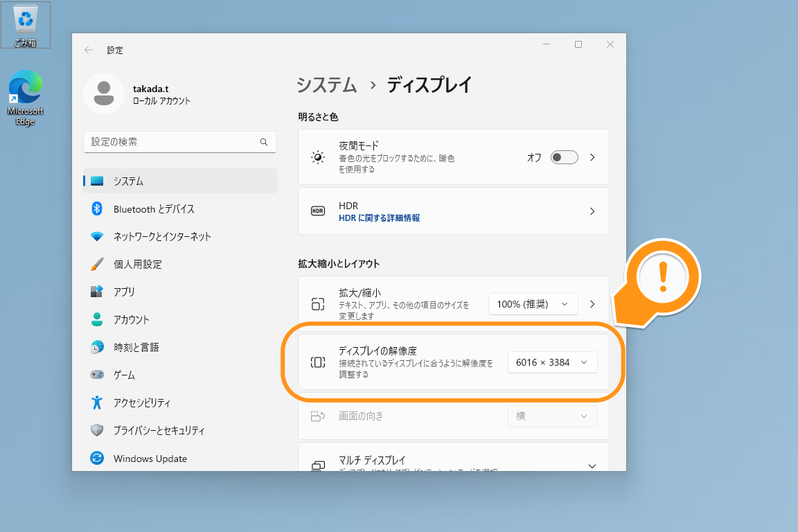Click the マルチ ディスプレイ monitors icon
Viewport: 798px width, 532px height.
click(317, 465)
